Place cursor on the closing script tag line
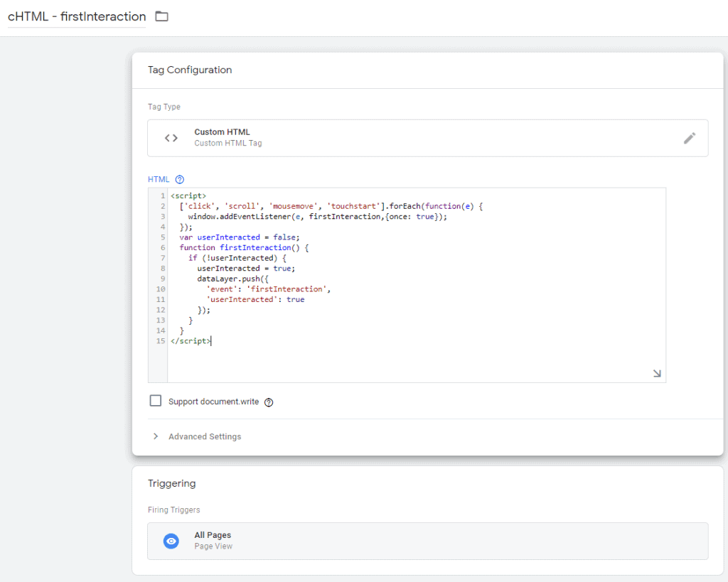Viewport: 728px width, 582px height. click(x=191, y=341)
